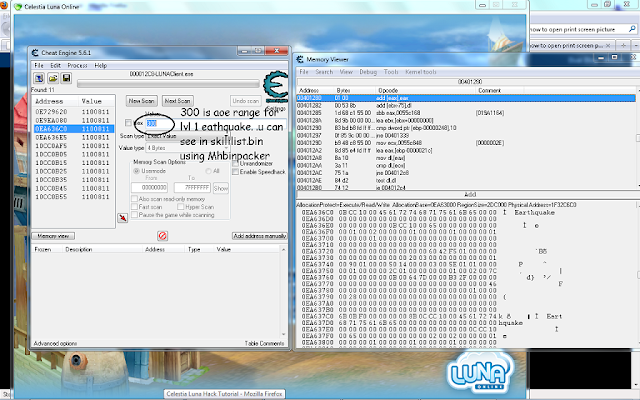The image size is (640, 400).
Task: Select address 10CC0B55 in found list
Action: point(73,197)
